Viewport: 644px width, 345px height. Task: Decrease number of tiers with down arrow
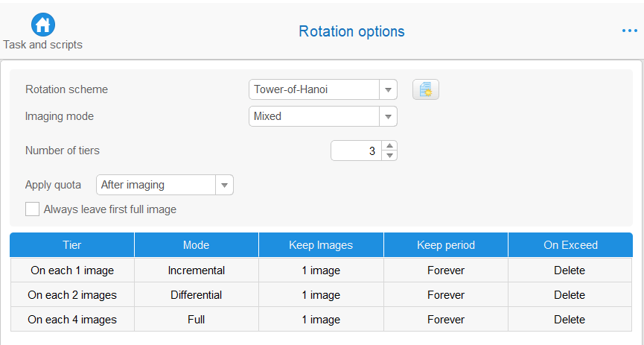tap(389, 156)
